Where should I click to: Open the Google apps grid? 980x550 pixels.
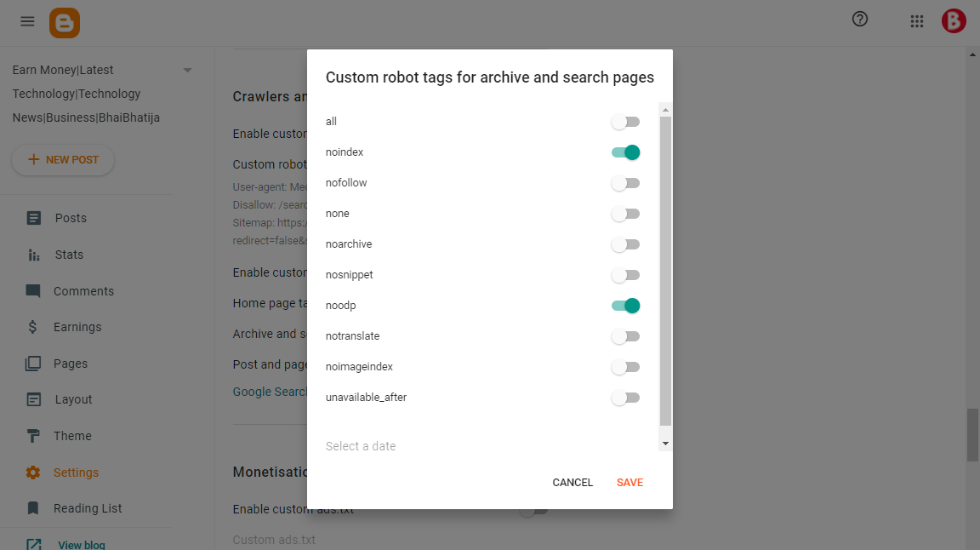(917, 22)
